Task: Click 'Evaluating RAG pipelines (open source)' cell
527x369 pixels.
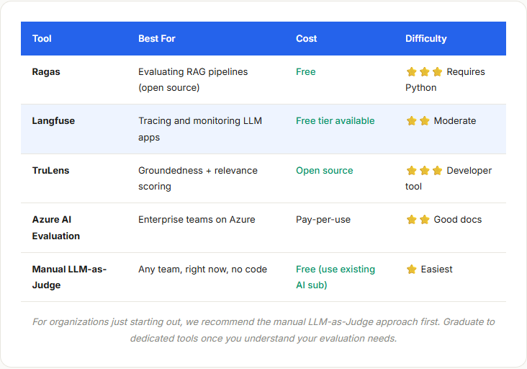Action: 193,80
